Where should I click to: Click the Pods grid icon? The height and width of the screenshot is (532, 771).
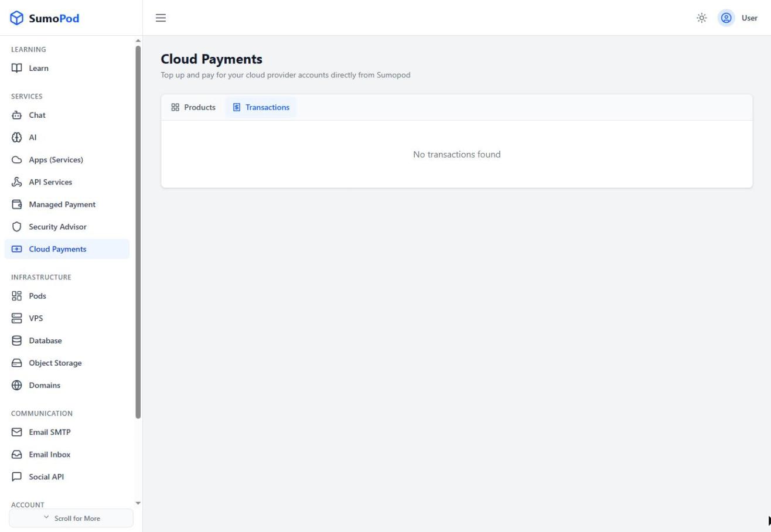[17, 296]
